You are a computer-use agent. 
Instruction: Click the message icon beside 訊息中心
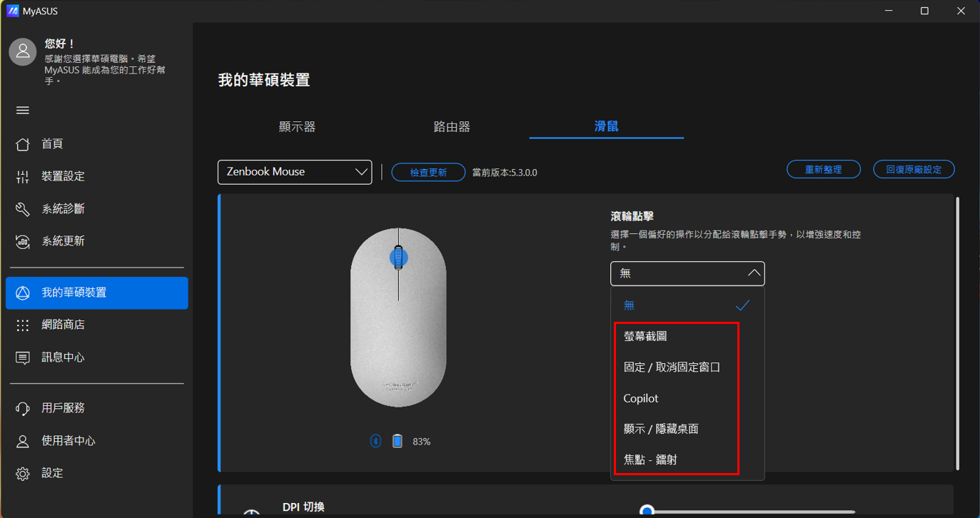click(x=23, y=358)
